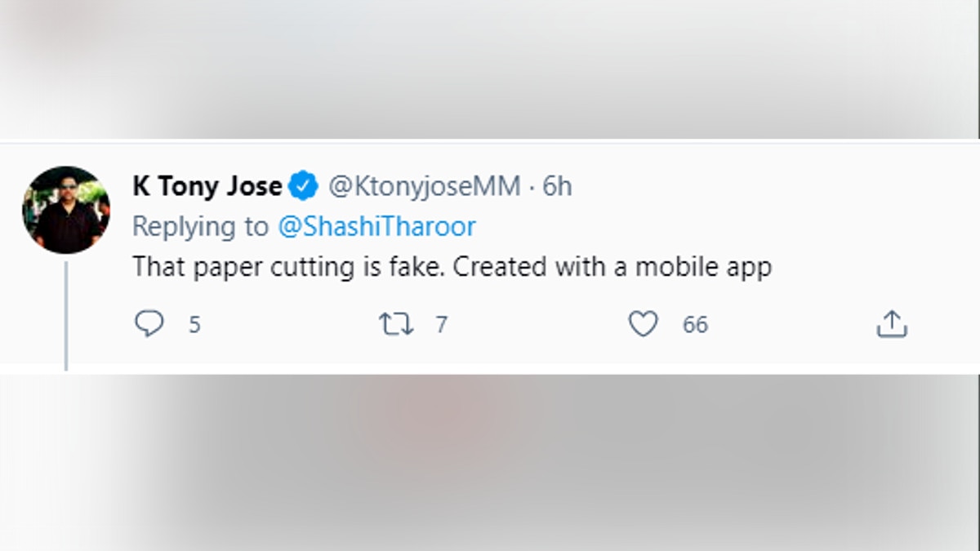
Task: Click the blurred area above the tweet
Action: click(x=490, y=69)
